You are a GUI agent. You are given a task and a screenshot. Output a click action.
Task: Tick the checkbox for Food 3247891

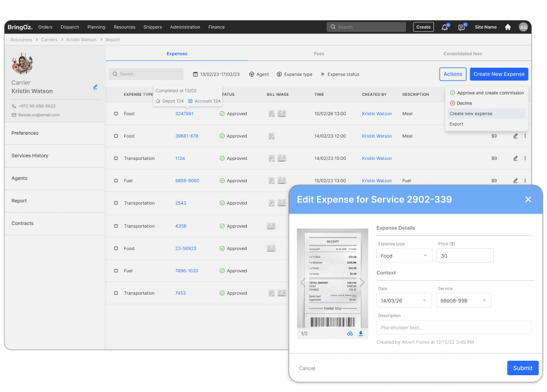[x=116, y=114]
